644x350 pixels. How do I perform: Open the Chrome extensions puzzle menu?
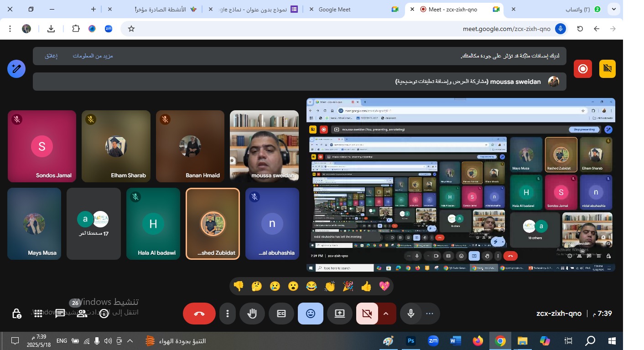[76, 29]
